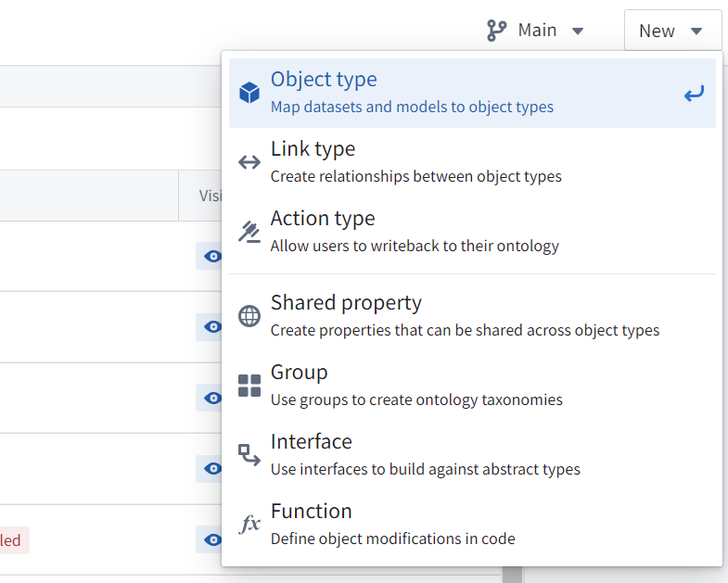This screenshot has height=583, width=728.
Task: Click the Function fx icon
Action: tap(249, 525)
